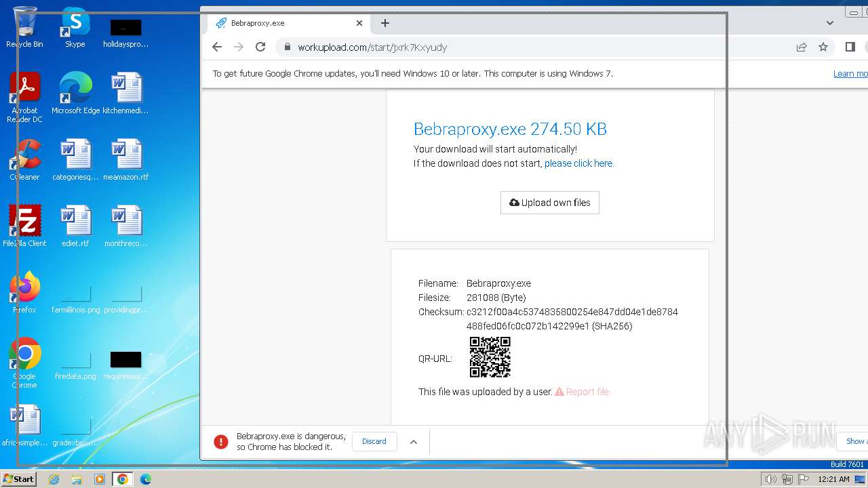Open Windows Media Player from taskbar
The width and height of the screenshot is (868, 488).
[x=100, y=479]
